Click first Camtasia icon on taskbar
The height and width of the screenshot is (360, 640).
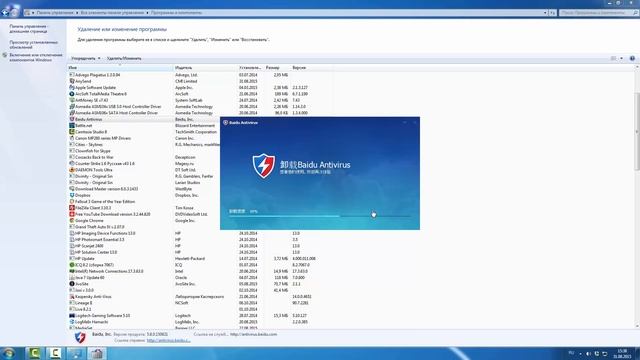coord(34,353)
